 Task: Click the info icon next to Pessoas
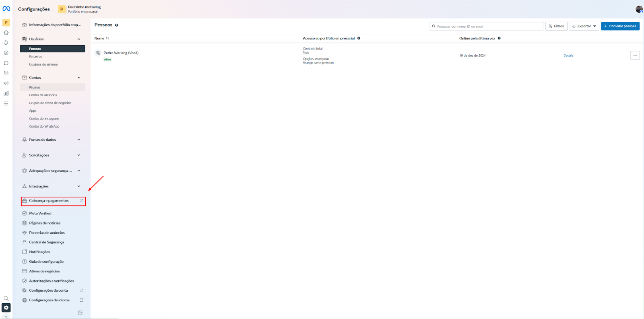pos(117,25)
